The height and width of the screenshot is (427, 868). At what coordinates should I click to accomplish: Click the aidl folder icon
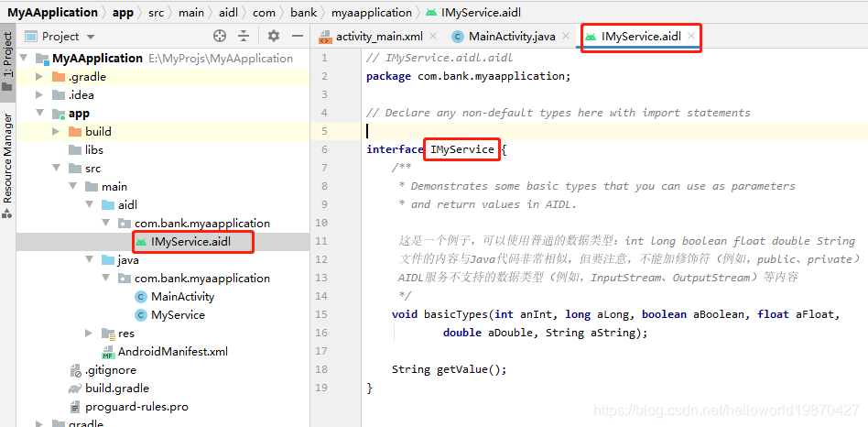tap(108, 205)
